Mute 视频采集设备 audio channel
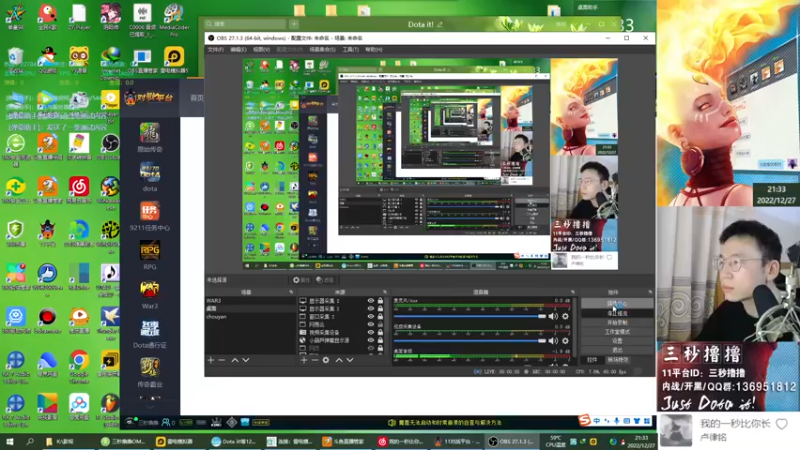Image resolution: width=800 pixels, height=450 pixels. (x=553, y=340)
